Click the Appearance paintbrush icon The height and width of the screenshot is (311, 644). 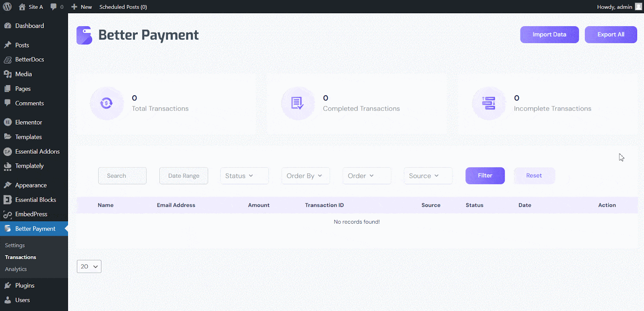click(8, 185)
